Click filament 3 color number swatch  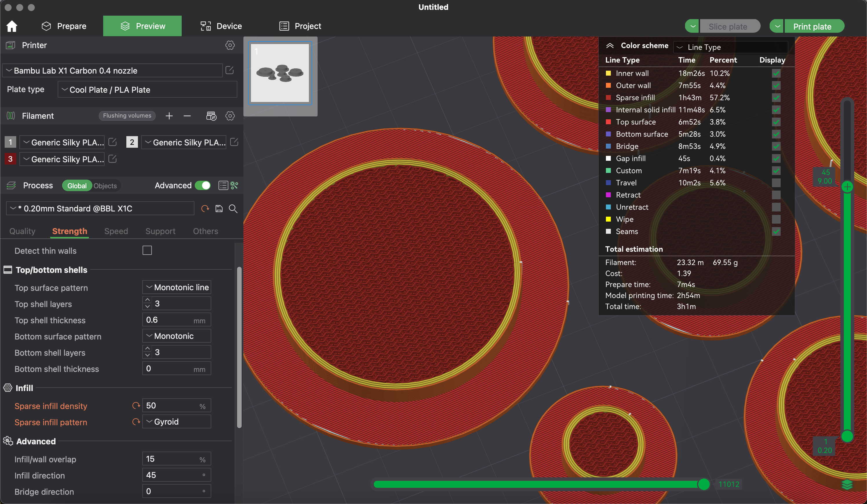[x=10, y=159]
